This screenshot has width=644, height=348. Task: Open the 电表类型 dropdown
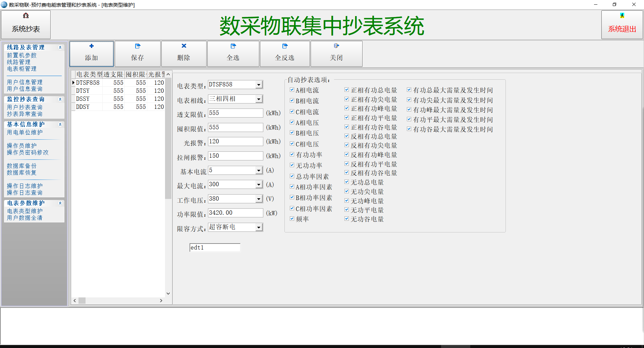pos(259,85)
